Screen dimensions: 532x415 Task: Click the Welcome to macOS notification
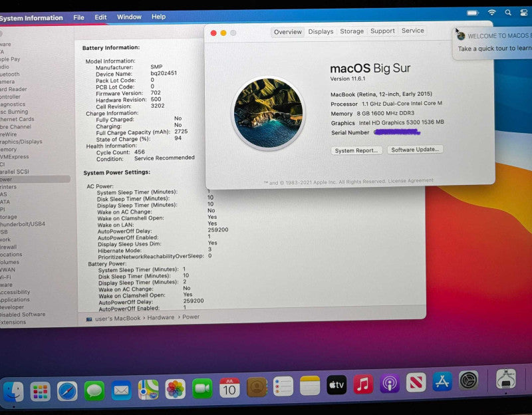493,42
